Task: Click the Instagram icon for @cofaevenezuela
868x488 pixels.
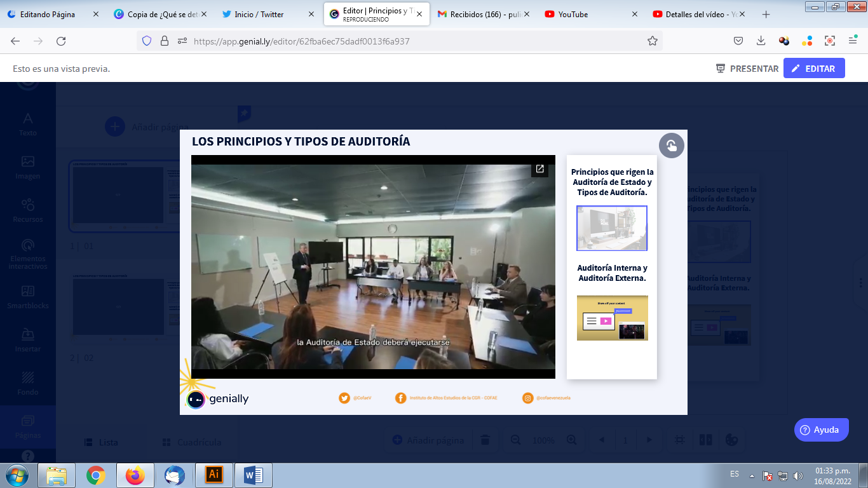Action: [x=527, y=398]
